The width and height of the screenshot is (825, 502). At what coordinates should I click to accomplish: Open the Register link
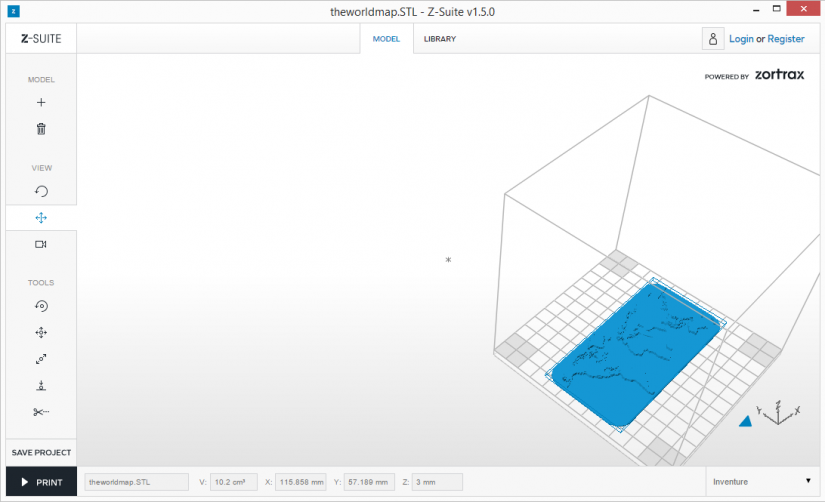tap(786, 39)
